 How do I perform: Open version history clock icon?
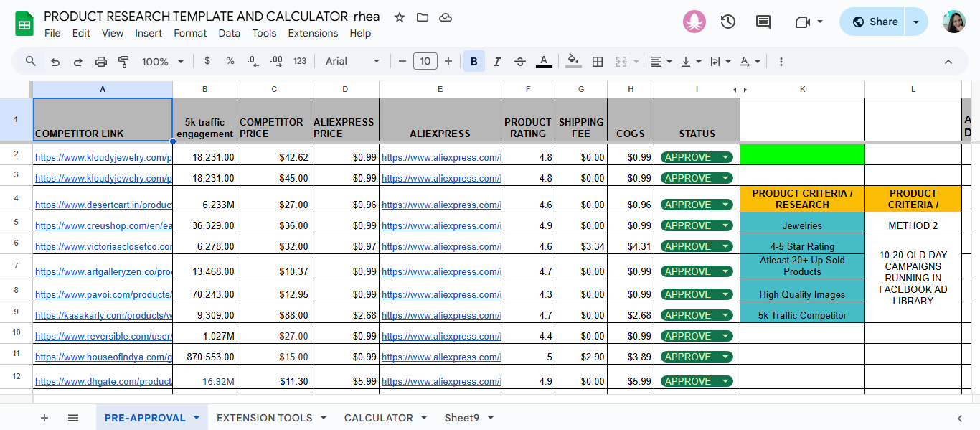(727, 22)
